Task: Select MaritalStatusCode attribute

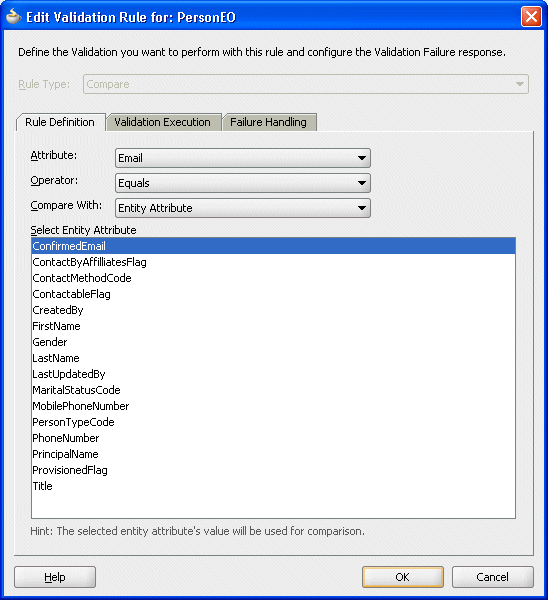Action: tap(273, 390)
